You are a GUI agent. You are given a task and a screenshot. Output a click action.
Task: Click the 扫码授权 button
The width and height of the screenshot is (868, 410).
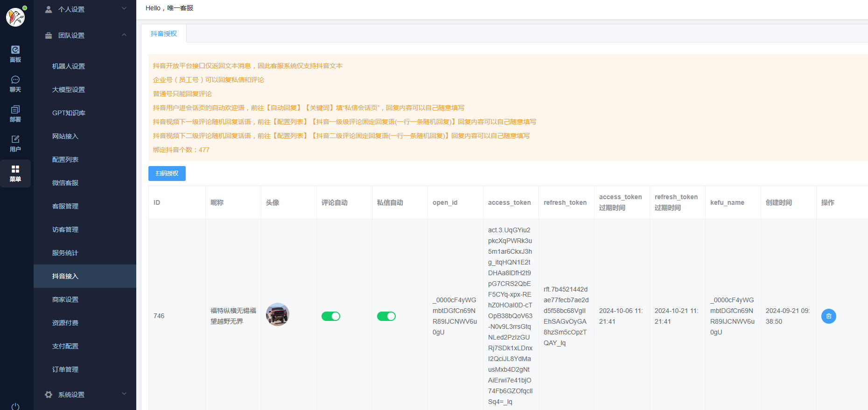(x=167, y=174)
